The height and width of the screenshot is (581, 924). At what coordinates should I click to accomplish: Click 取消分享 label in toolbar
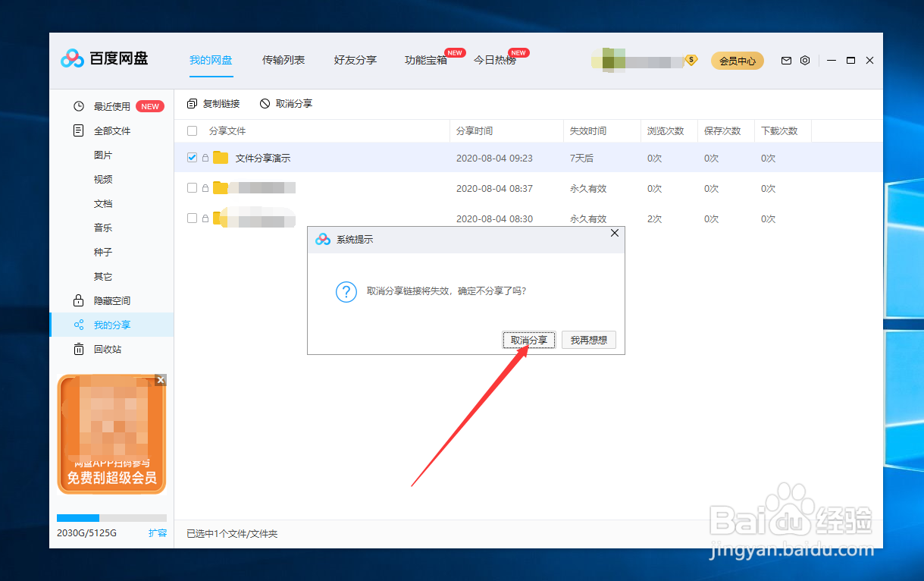(294, 103)
